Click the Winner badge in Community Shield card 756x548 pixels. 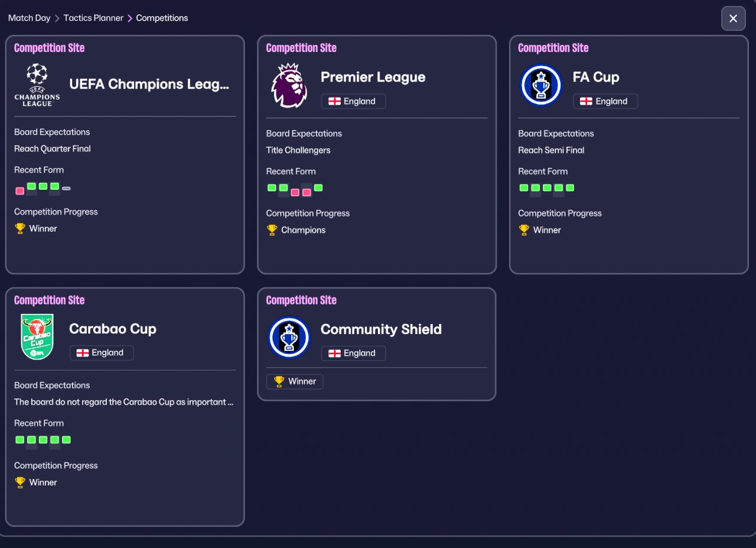pos(295,381)
